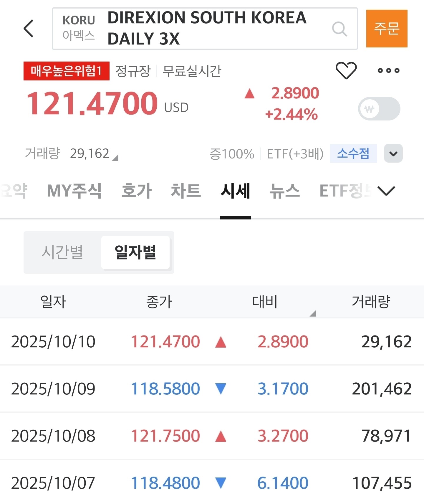Expand the tab list chevron after ETF정보
This screenshot has width=424, height=504.
386,191
